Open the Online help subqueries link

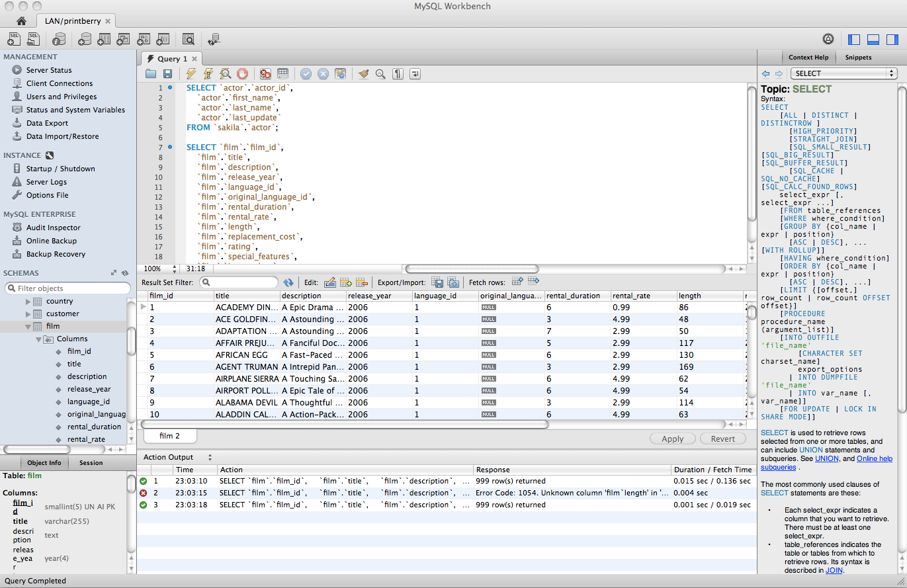tap(875, 458)
